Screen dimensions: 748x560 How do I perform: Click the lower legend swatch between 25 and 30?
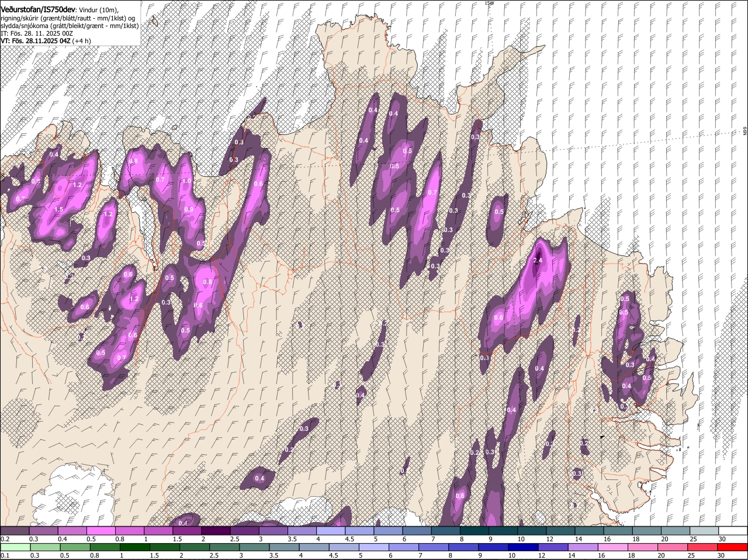click(x=703, y=547)
